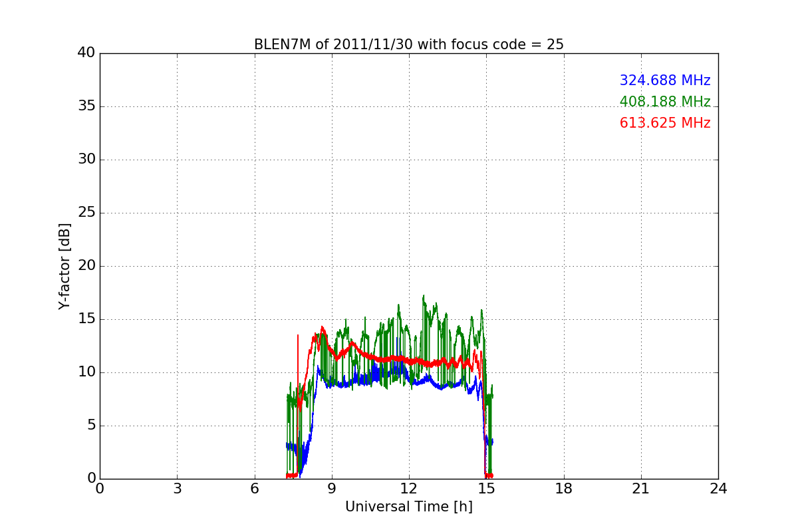Image resolution: width=798 pixels, height=532 pixels.
Task: Select the blue 324.688 MHz legend label
Action: [x=665, y=80]
